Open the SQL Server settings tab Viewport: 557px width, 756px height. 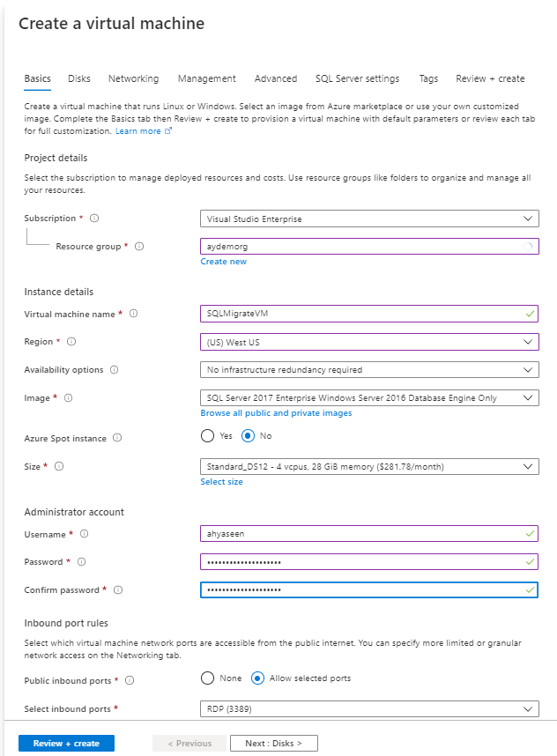point(357,78)
